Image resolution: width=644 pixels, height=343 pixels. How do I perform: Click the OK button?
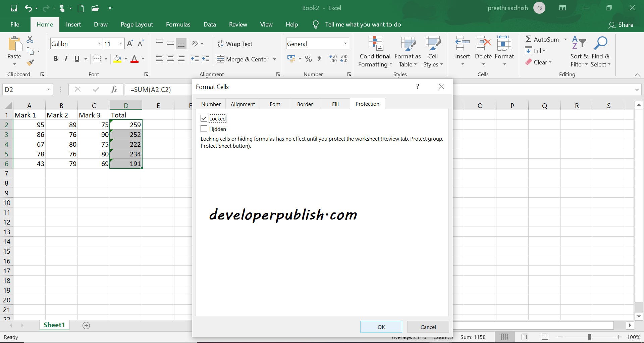tap(381, 327)
